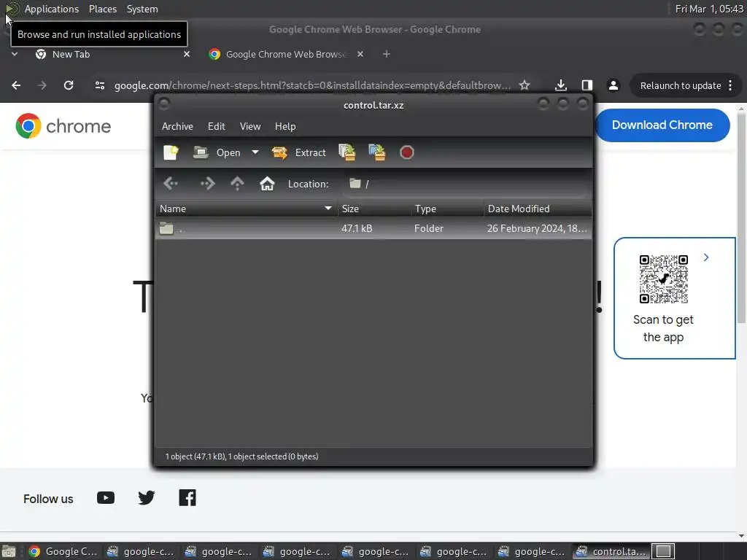Image resolution: width=747 pixels, height=560 pixels.
Task: Open the Archive menu
Action: tap(177, 126)
